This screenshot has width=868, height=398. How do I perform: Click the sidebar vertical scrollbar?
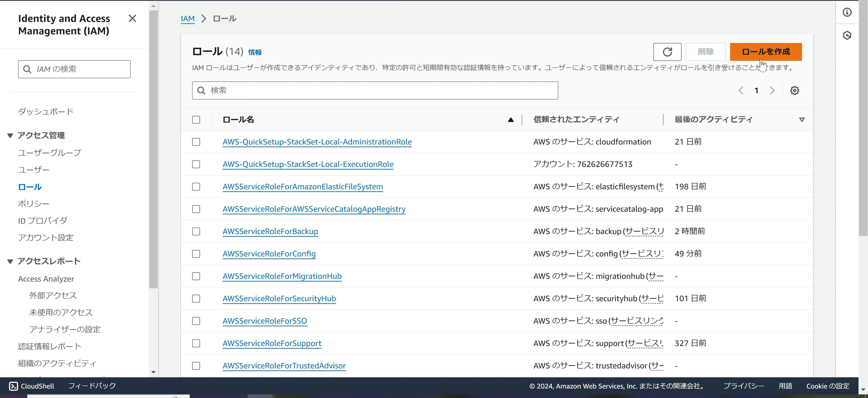click(153, 149)
